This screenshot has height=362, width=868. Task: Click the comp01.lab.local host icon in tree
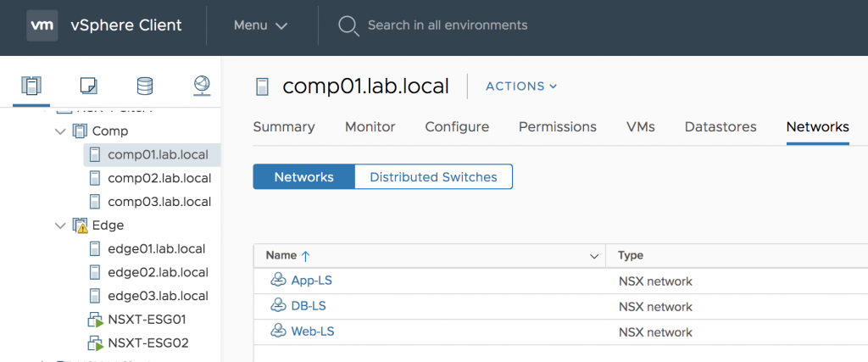click(95, 154)
